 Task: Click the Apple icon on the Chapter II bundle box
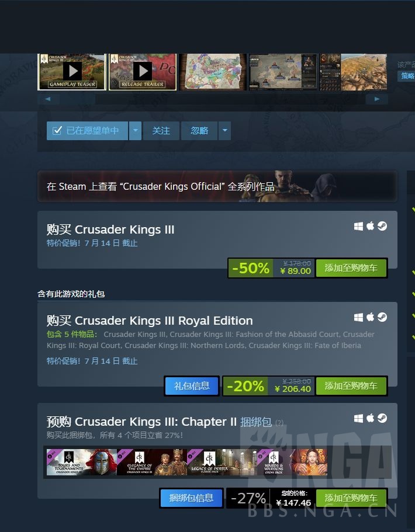pyautogui.click(x=370, y=418)
